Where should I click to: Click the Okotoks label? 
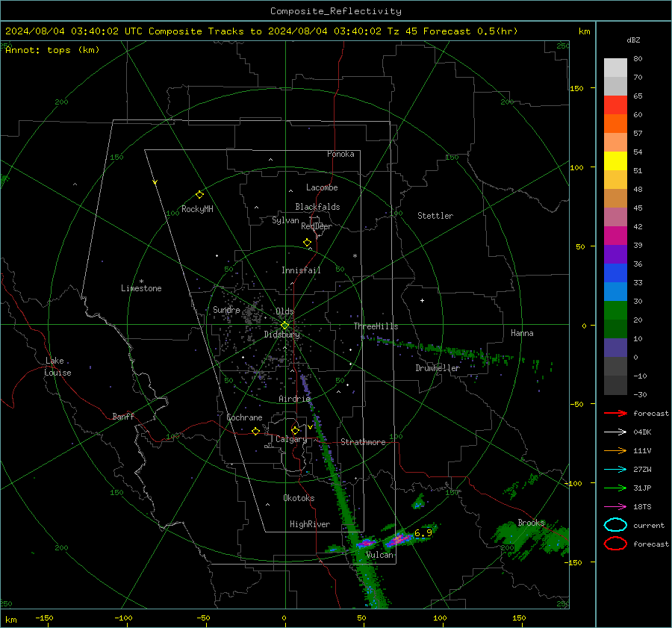point(299,498)
